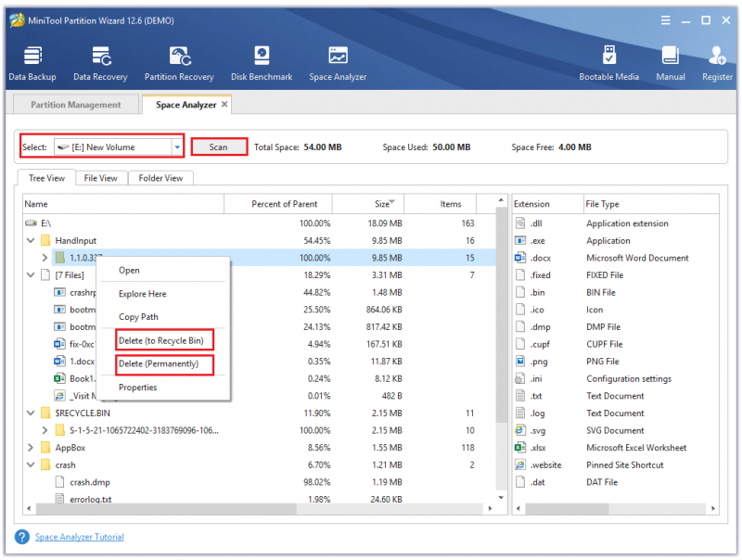
Task: Collapse the [7 Files] group
Action: [x=31, y=274]
